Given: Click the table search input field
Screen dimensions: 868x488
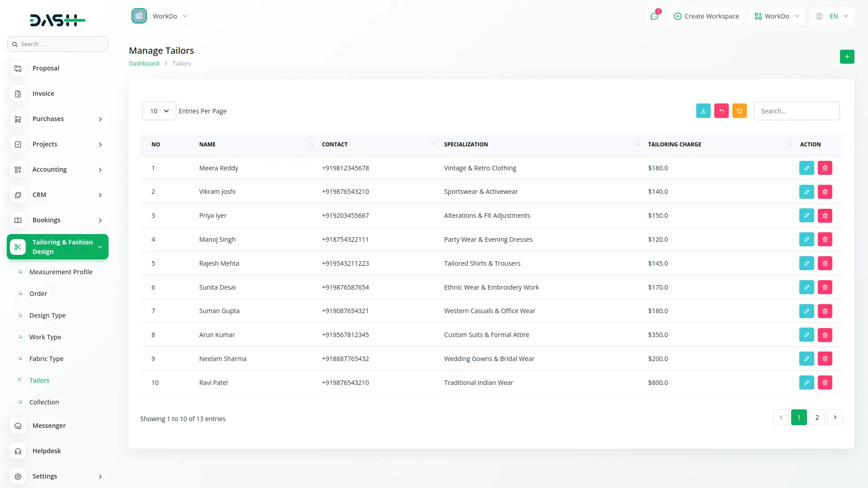Looking at the screenshot, I should coord(796,111).
